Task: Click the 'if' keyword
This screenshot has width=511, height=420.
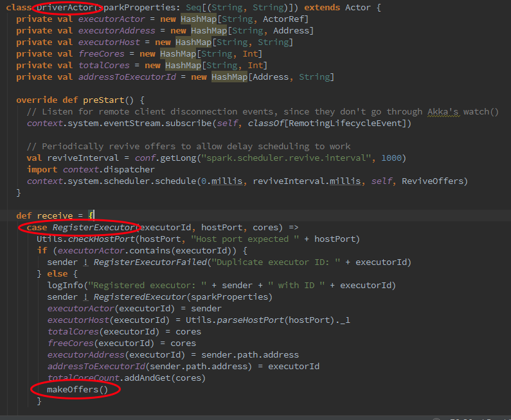Action: [x=42, y=251]
